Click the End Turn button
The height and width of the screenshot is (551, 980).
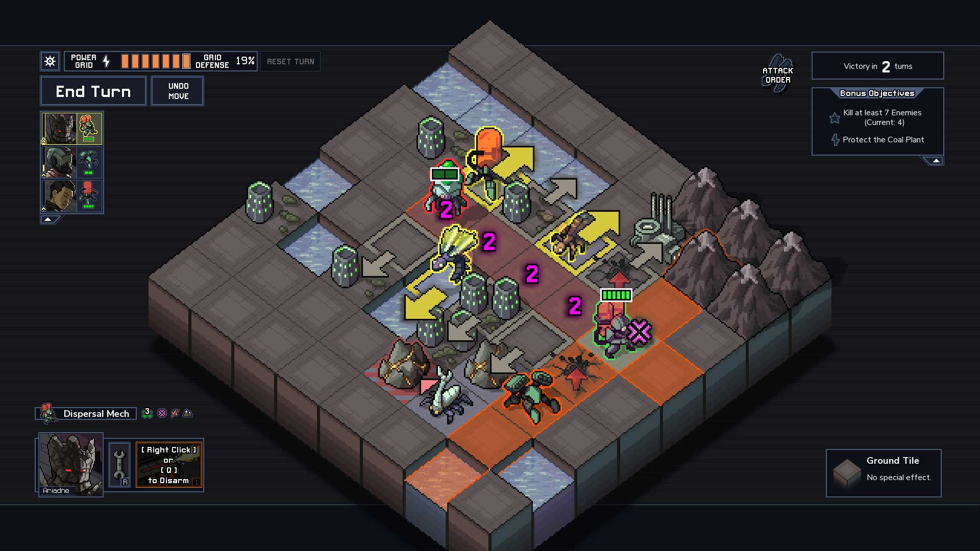click(x=93, y=91)
